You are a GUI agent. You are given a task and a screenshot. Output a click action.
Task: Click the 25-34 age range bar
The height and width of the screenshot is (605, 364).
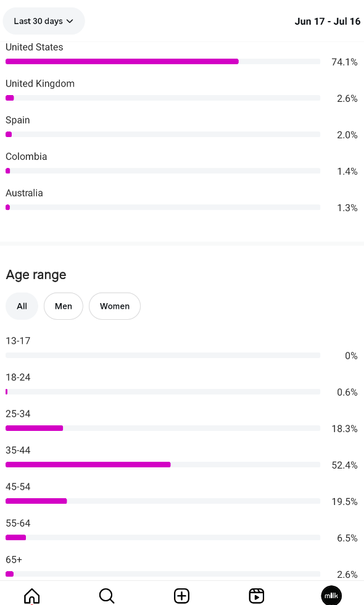pos(163,428)
